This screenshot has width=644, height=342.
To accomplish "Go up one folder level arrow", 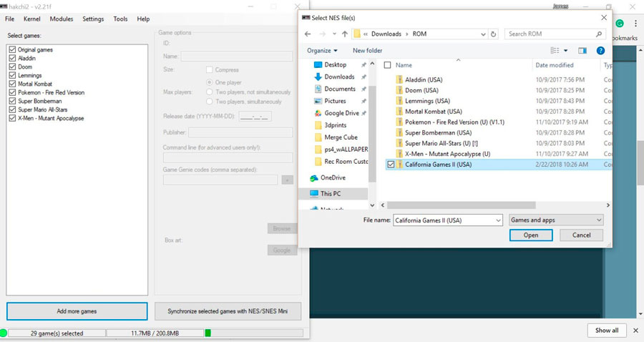I will pos(345,34).
